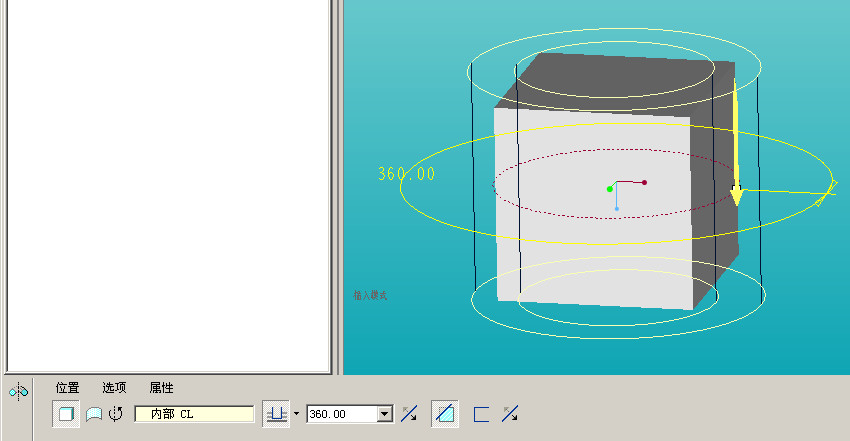850x441 pixels.
Task: Click the 插入模式 label in the viewport
Action: click(370, 295)
